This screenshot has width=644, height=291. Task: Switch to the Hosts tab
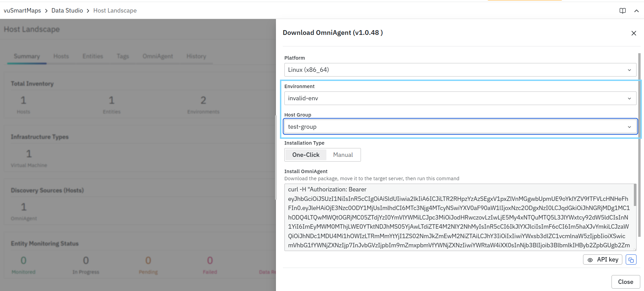coord(61,56)
